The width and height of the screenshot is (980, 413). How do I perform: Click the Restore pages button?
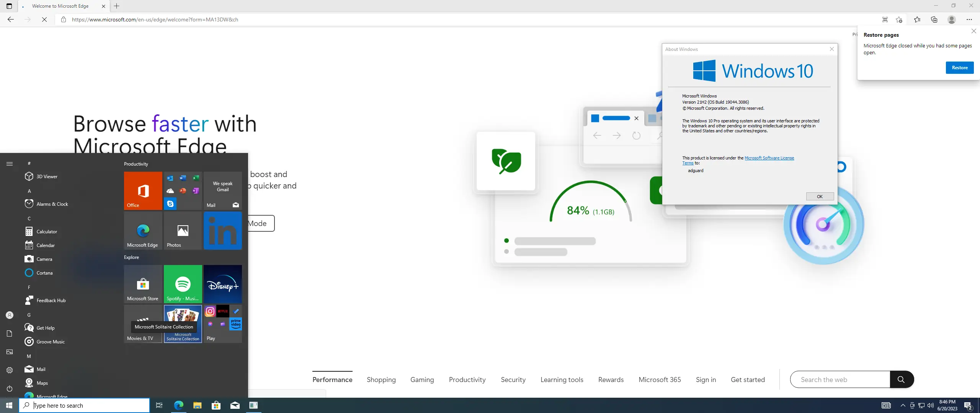959,68
